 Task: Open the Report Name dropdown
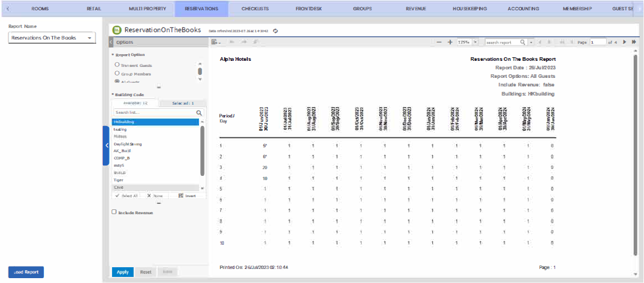52,38
